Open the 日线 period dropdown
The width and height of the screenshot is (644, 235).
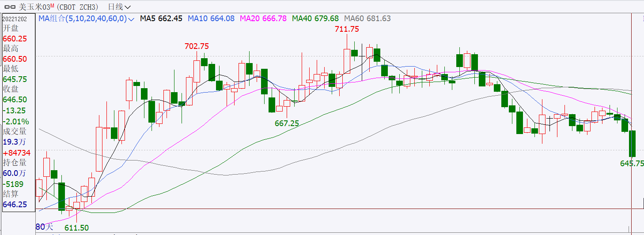coord(119,7)
